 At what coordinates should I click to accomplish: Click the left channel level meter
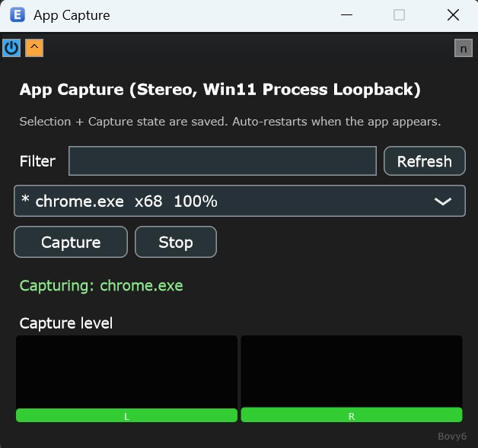[126, 379]
